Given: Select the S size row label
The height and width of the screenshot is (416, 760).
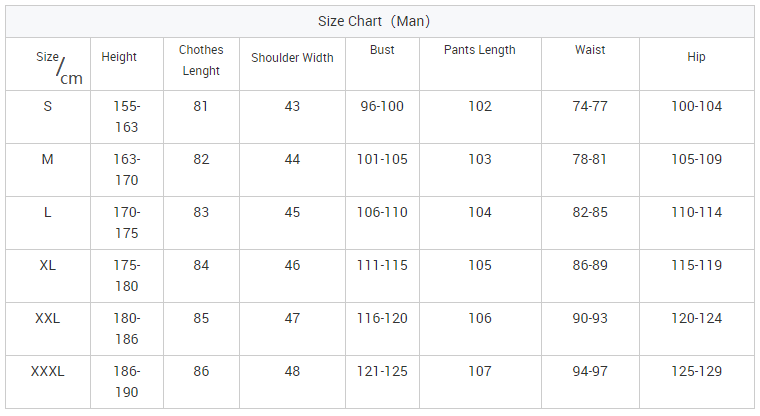Looking at the screenshot, I should tap(48, 106).
